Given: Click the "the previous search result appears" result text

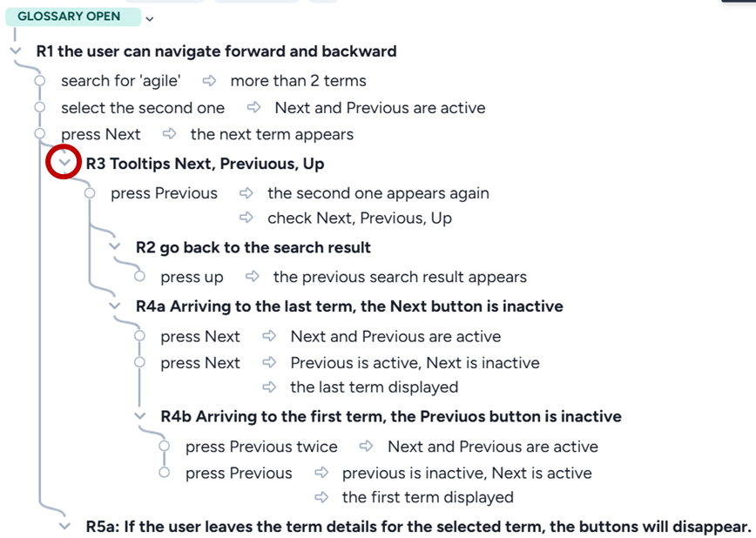Looking at the screenshot, I should pyautogui.click(x=400, y=277).
